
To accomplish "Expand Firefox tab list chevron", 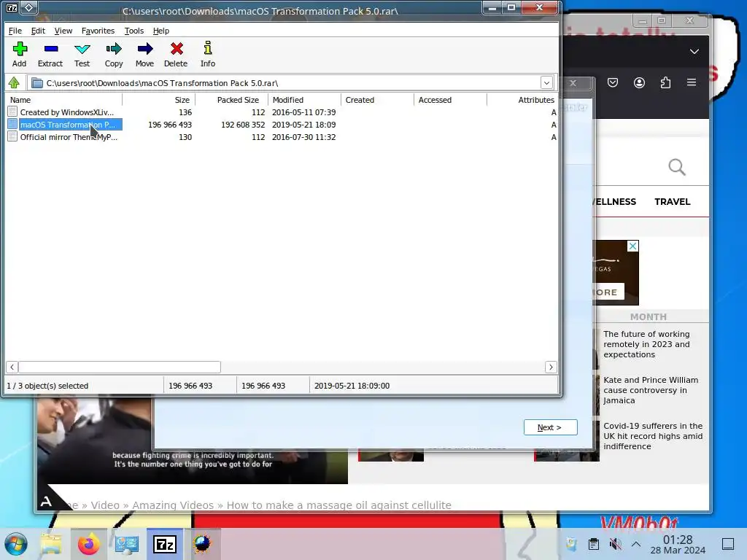I will click(694, 52).
